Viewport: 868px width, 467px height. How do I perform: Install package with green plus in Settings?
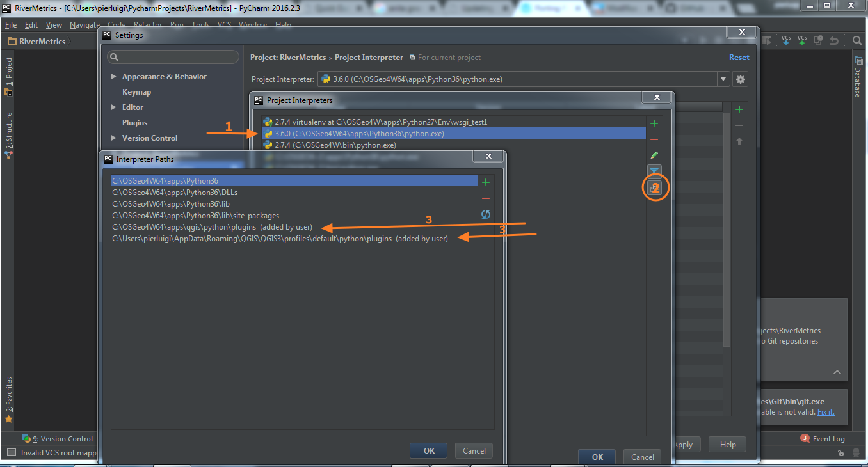click(739, 109)
